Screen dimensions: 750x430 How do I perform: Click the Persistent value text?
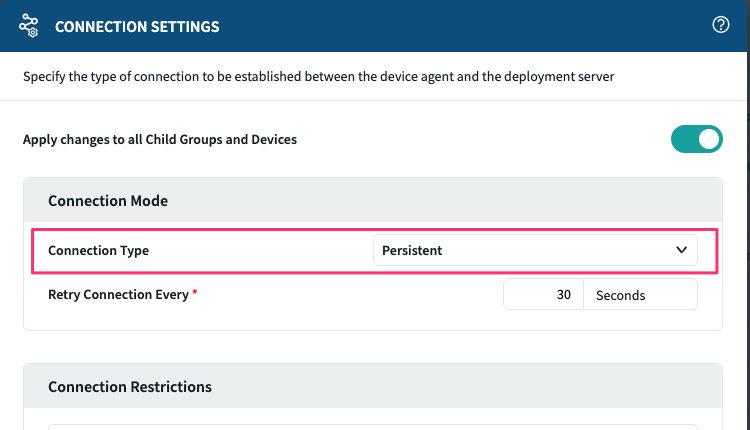412,250
